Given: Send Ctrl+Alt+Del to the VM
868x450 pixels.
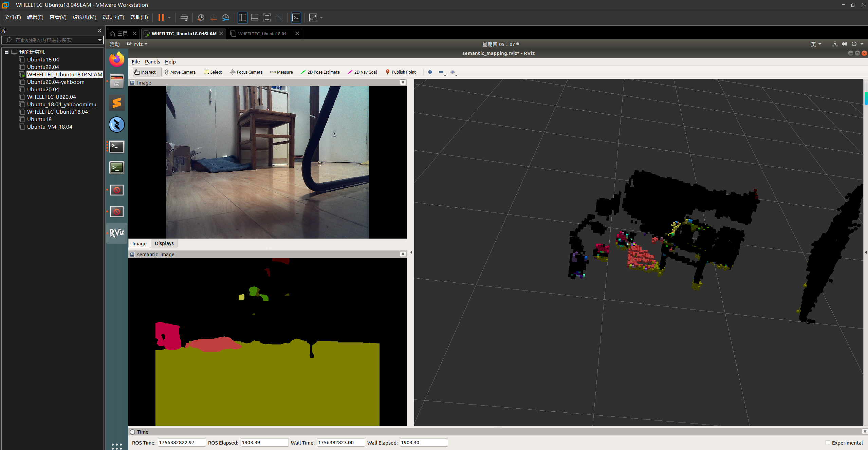Looking at the screenshot, I should tap(184, 17).
